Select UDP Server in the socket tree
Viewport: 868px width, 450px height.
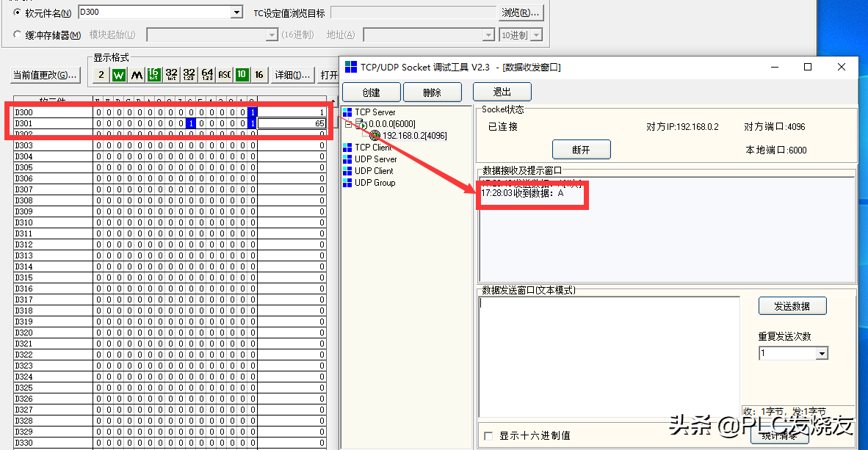375,159
